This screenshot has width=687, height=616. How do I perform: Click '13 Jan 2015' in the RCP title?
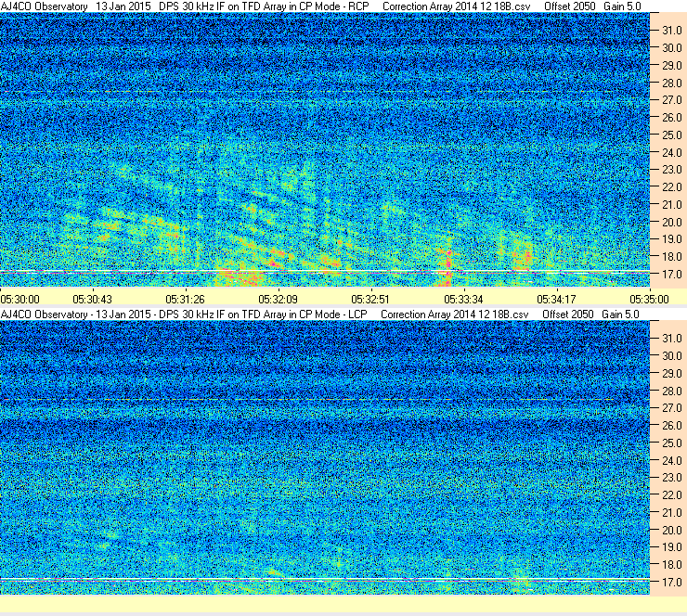pos(123,6)
